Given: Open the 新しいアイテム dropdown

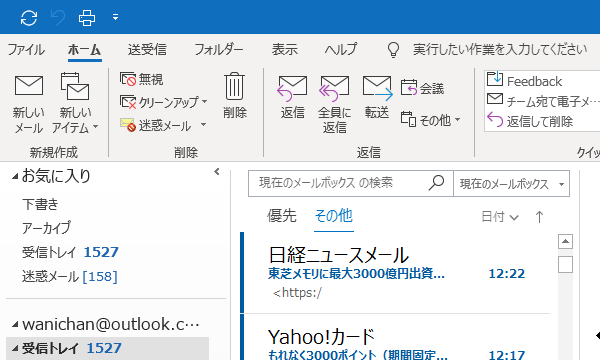Looking at the screenshot, I should click(x=75, y=104).
